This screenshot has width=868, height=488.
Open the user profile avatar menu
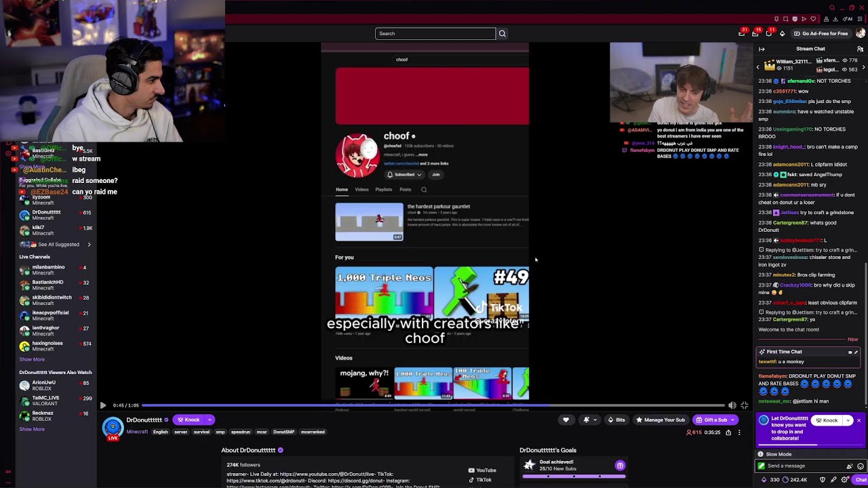click(861, 33)
